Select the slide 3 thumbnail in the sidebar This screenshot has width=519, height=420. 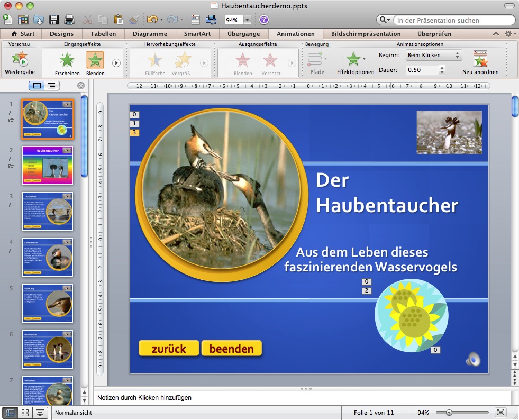click(x=48, y=211)
